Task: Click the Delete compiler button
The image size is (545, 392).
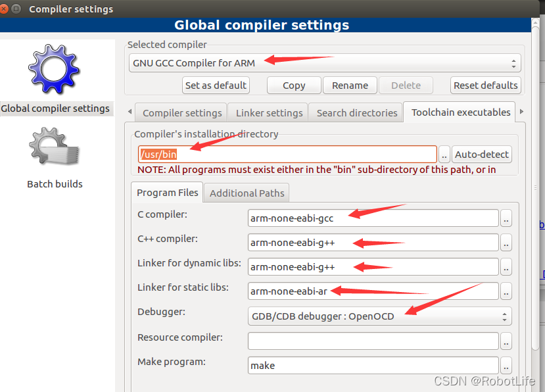Action: tap(406, 86)
